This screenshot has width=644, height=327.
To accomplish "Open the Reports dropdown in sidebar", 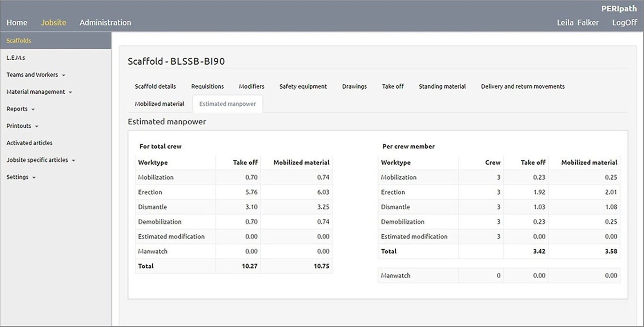I will point(20,109).
